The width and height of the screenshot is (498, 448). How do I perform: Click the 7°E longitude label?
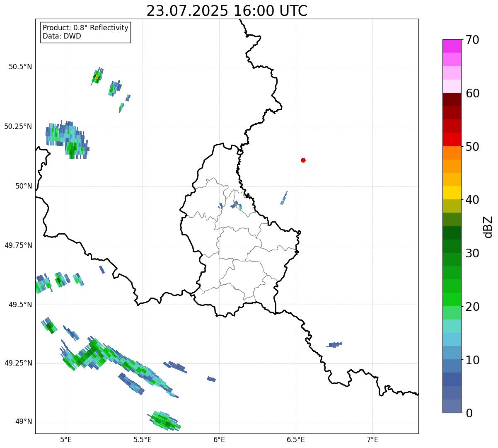click(x=372, y=439)
